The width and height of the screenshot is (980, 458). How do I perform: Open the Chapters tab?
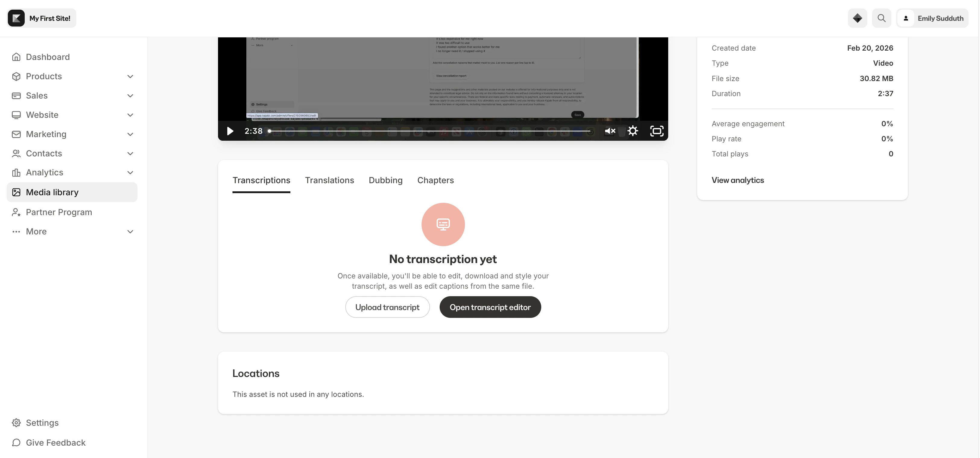coord(436,180)
